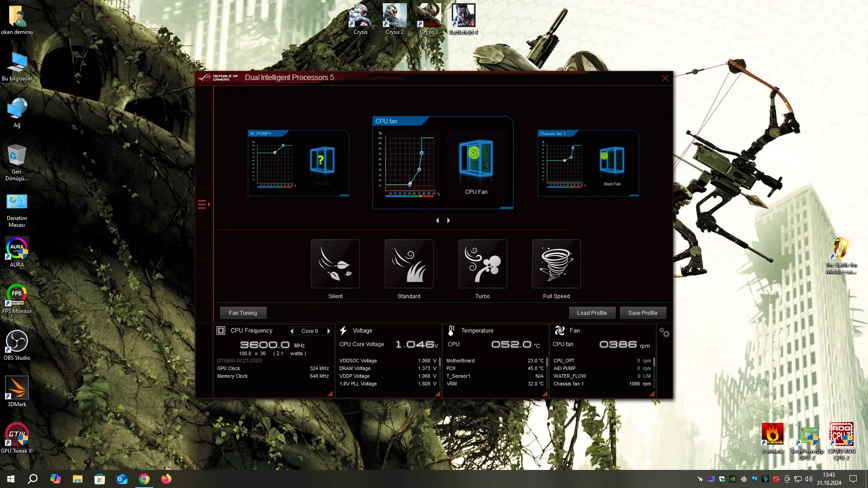Click the Voltage lightning bolt icon
Viewport: 868px width, 488px height.
pos(343,331)
